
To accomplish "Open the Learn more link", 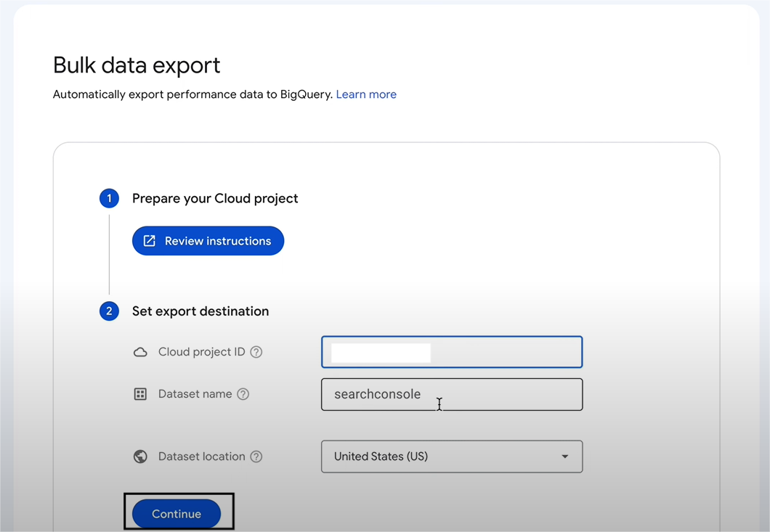I will (366, 94).
